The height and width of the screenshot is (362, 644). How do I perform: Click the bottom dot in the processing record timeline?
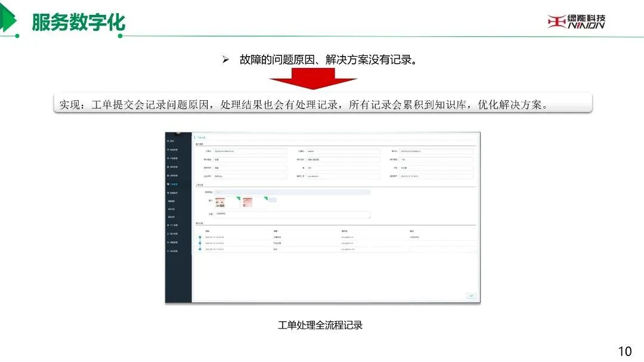point(200,249)
